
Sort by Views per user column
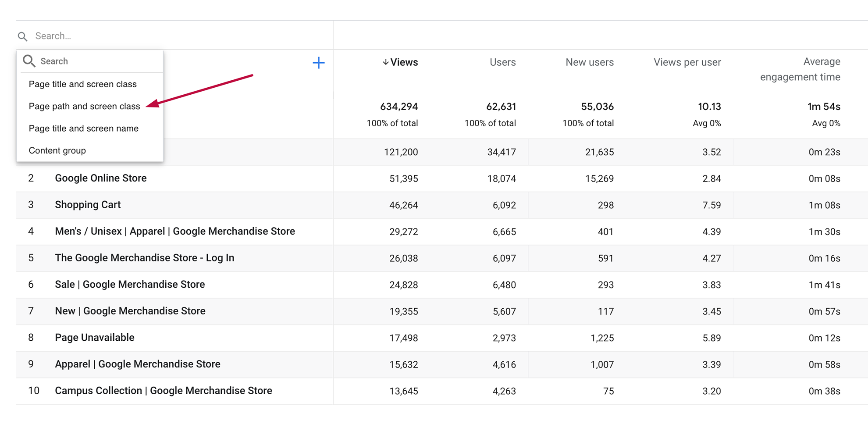point(687,62)
